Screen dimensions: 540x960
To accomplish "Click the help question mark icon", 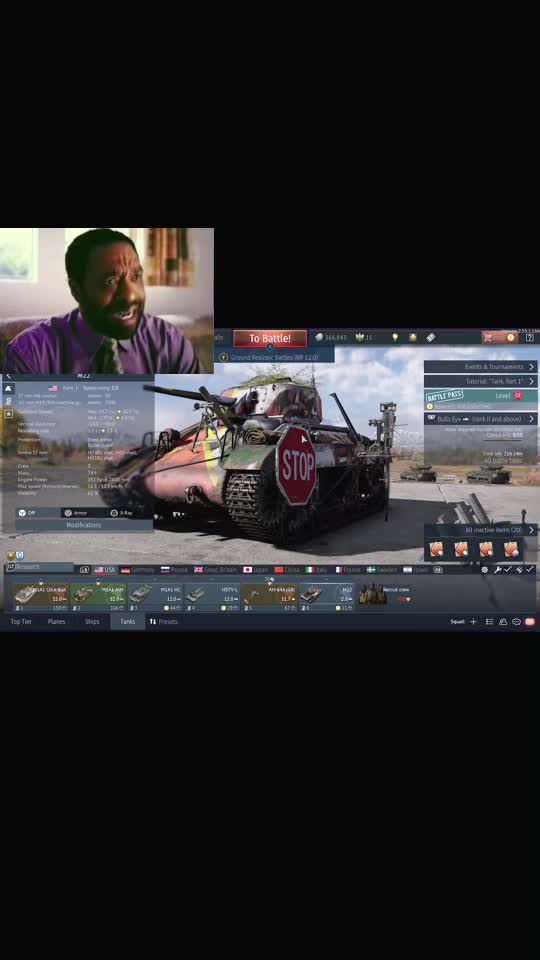I will (x=530, y=337).
